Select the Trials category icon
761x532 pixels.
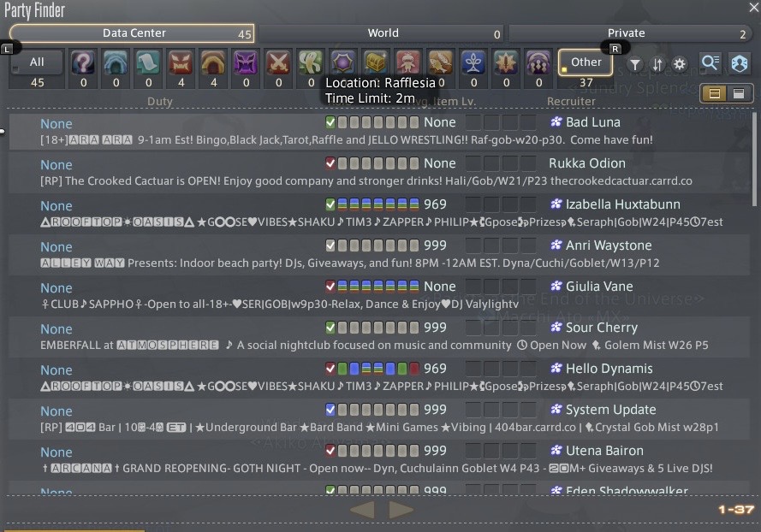point(181,63)
